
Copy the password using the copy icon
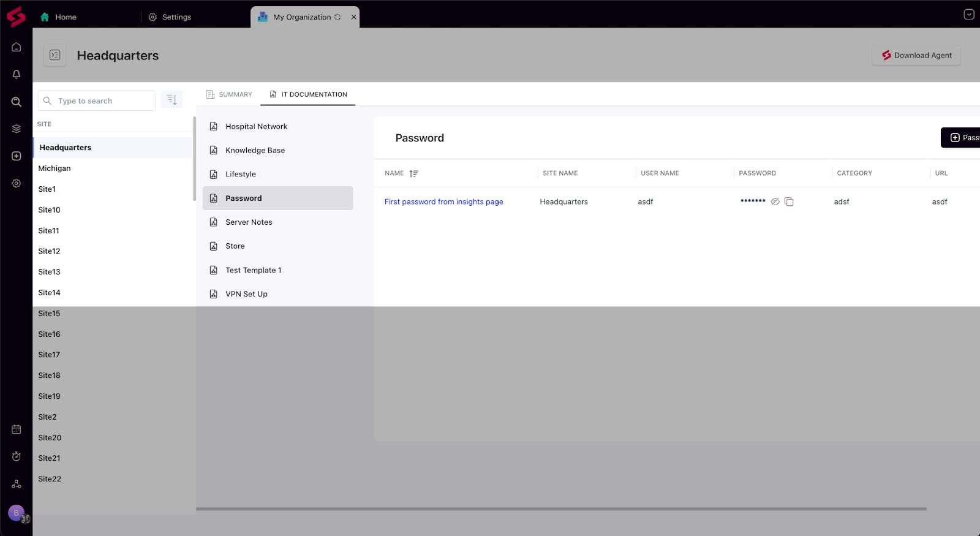click(x=789, y=202)
